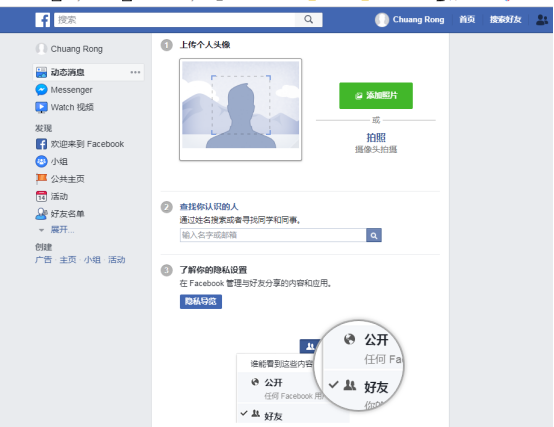554x427 pixels.
Task: Click the 隐私导览 button
Action: click(201, 302)
